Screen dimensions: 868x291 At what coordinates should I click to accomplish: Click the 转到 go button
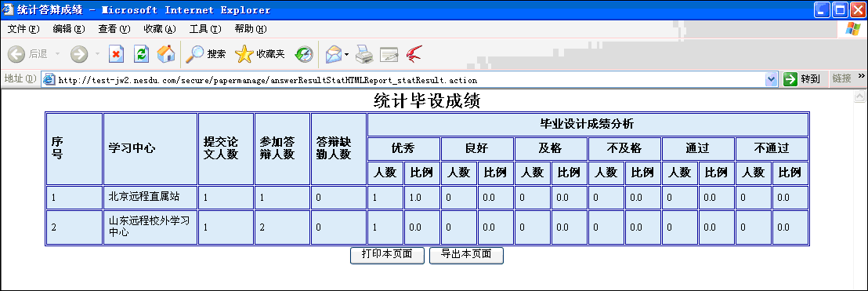(x=802, y=79)
